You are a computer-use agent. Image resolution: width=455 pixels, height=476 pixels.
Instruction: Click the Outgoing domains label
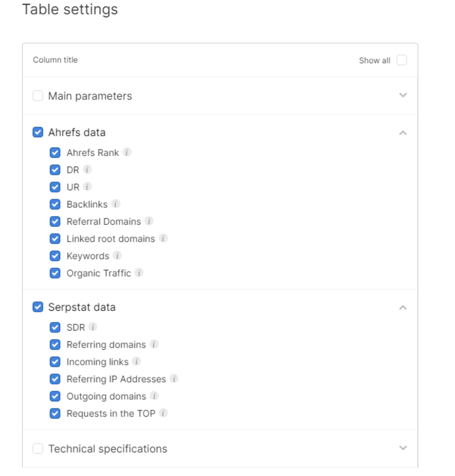106,396
